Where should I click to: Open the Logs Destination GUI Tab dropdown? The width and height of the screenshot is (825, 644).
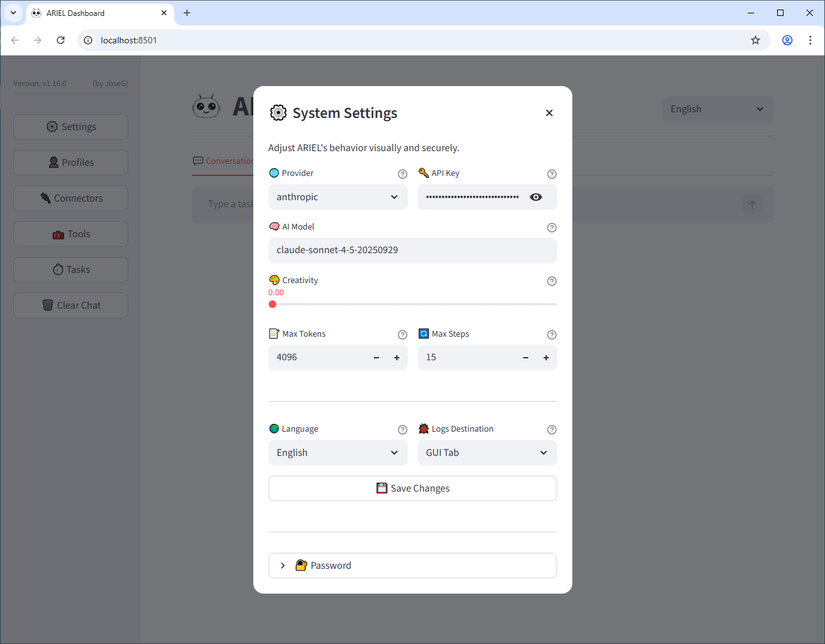coord(487,453)
